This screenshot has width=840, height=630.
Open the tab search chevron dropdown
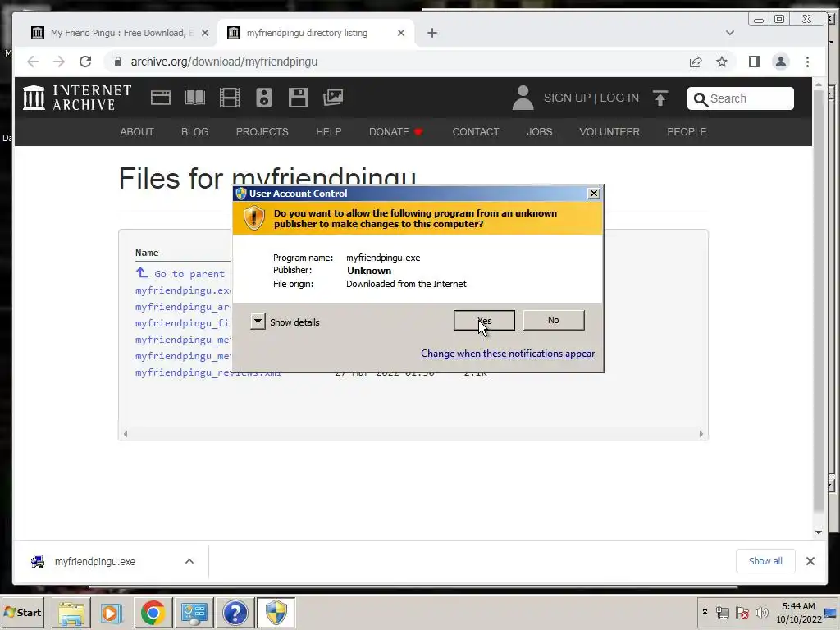[x=729, y=33]
